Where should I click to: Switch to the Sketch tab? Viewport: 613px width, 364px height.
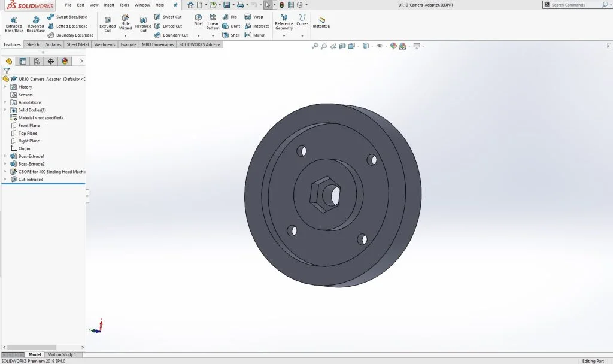[x=33, y=44]
